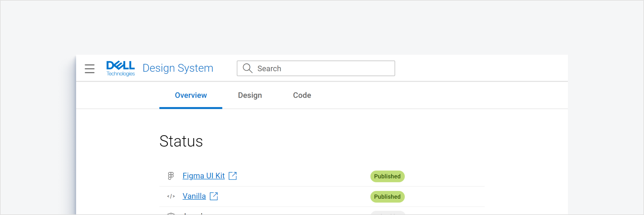The width and height of the screenshot is (644, 215).
Task: Open the Design tab
Action: [250, 95]
